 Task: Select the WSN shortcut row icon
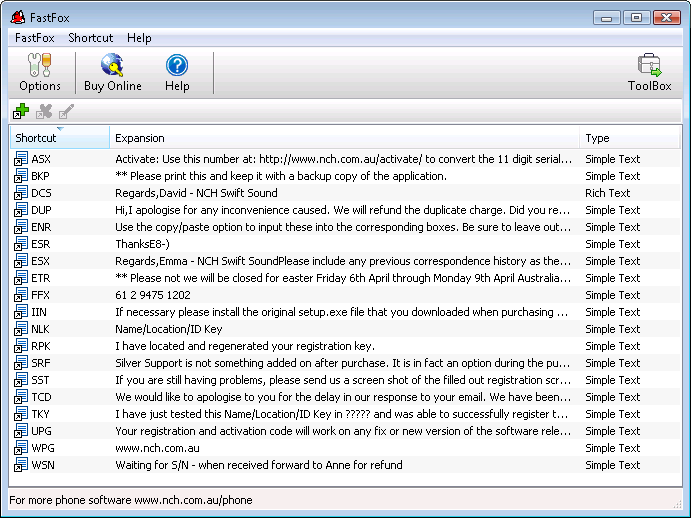[x=21, y=465]
